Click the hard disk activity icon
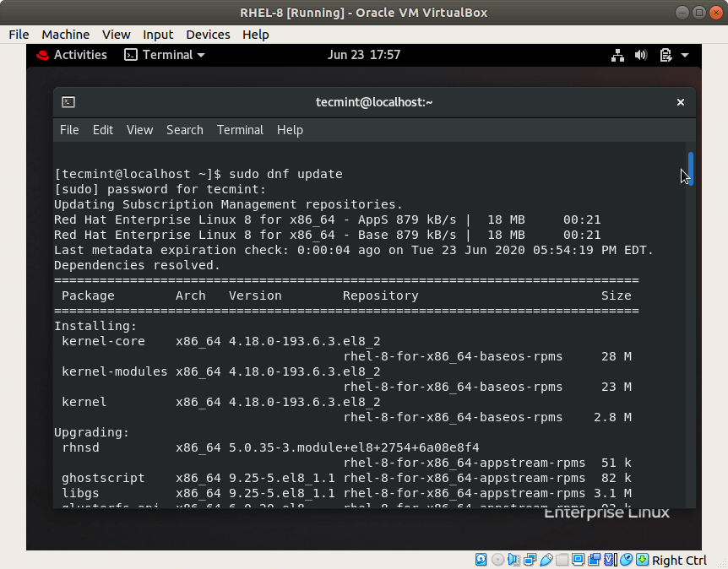This screenshot has width=728, height=569. click(x=481, y=560)
